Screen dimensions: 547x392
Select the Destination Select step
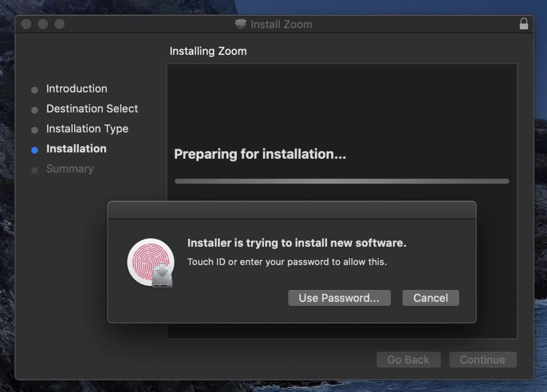[x=92, y=109]
